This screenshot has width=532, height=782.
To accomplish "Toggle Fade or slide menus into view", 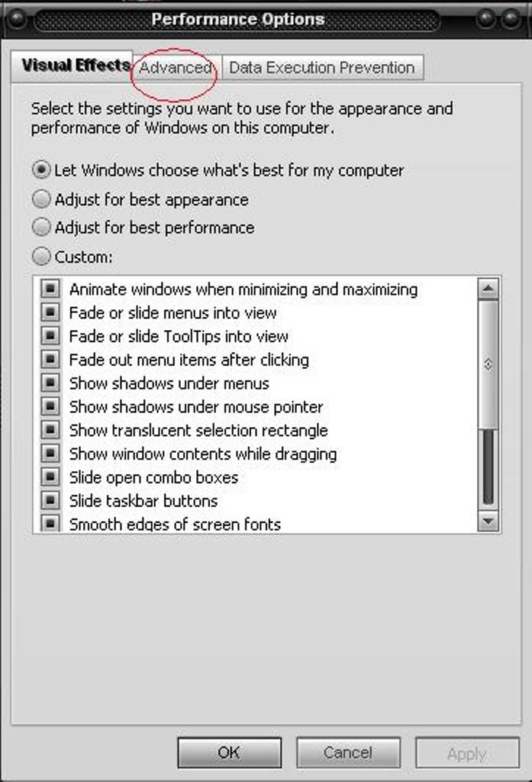I will (50, 313).
